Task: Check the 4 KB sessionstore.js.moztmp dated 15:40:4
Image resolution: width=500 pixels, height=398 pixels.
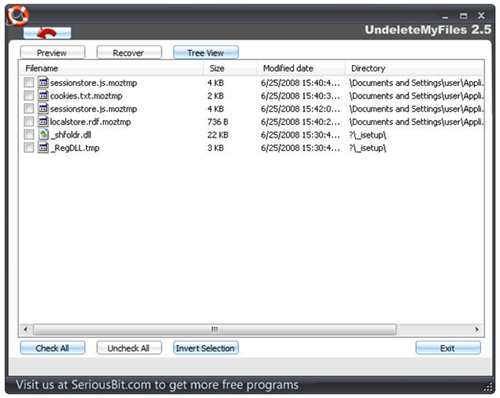Action: click(29, 83)
